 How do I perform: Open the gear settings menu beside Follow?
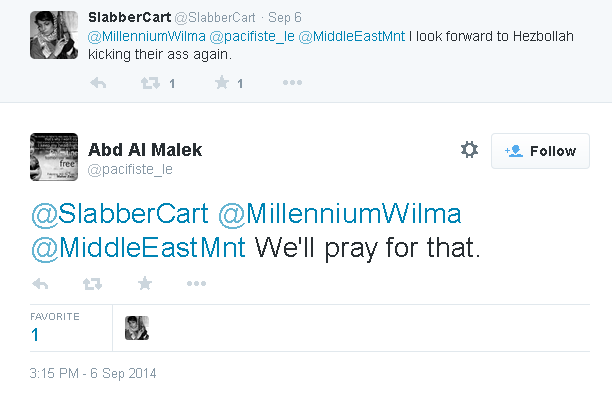click(x=469, y=150)
